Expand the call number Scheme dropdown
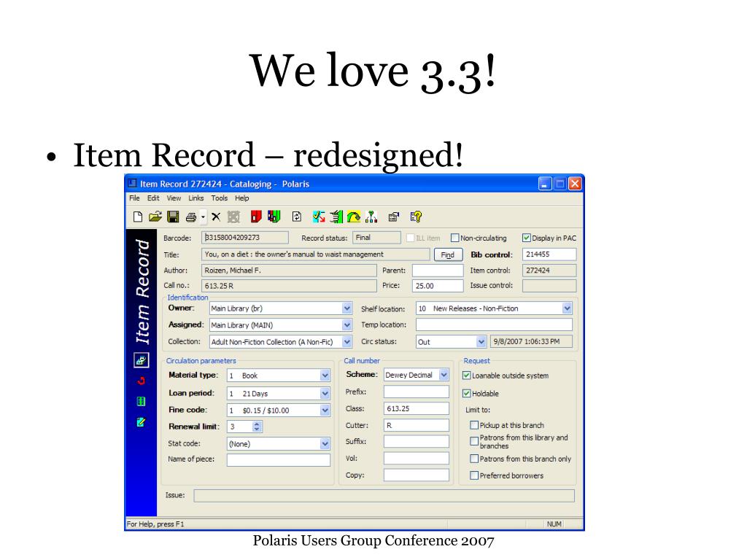The width and height of the screenshot is (747, 560). click(x=444, y=375)
